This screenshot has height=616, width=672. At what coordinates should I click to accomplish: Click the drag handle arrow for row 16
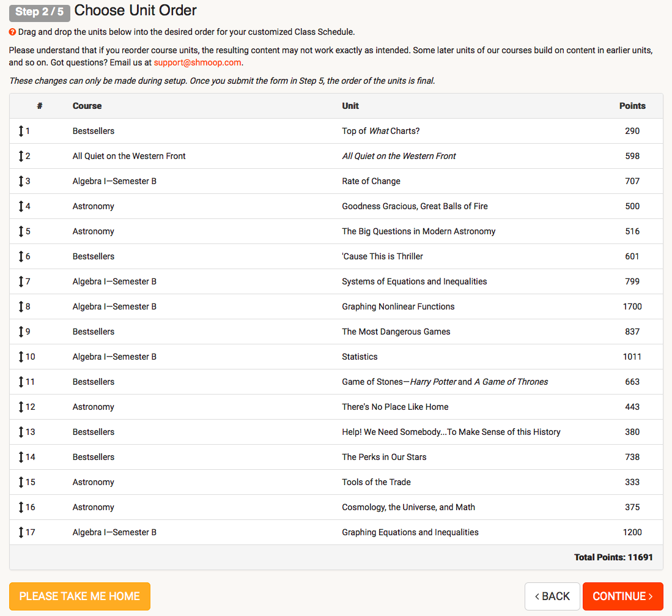pyautogui.click(x=21, y=507)
